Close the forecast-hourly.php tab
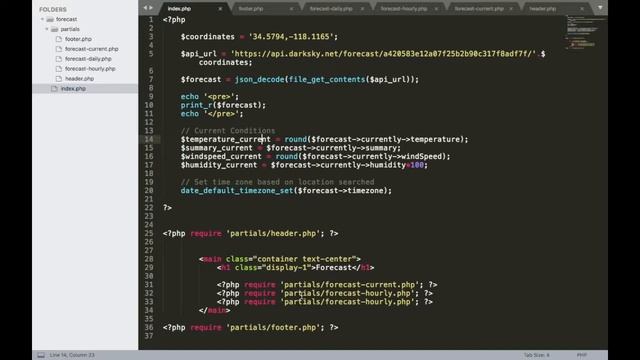This screenshot has height=360, width=640. [436, 9]
